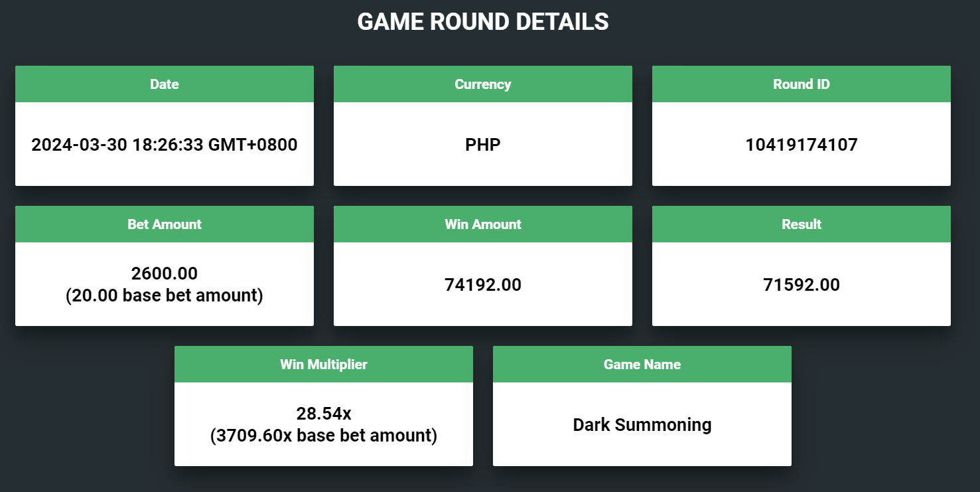
Task: Click the 71592.00 result value
Action: point(802,285)
